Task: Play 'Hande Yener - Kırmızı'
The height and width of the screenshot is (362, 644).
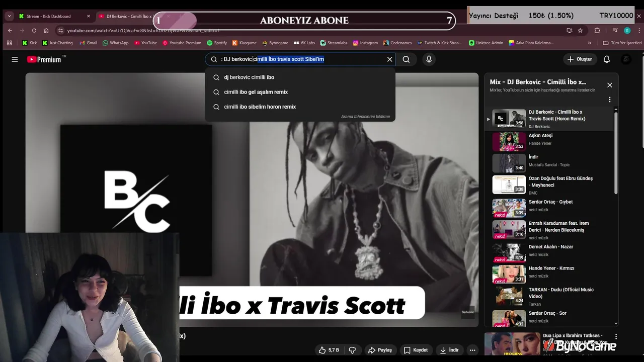Action: [548, 274]
